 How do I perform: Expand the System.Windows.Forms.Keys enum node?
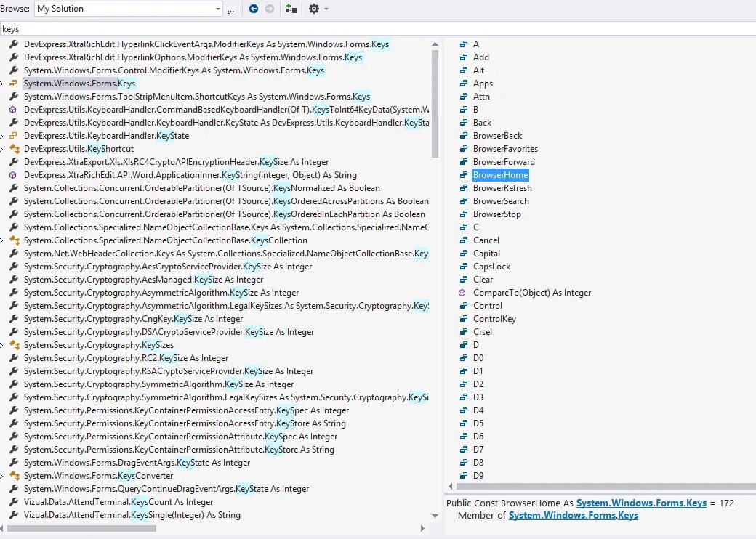(2, 84)
